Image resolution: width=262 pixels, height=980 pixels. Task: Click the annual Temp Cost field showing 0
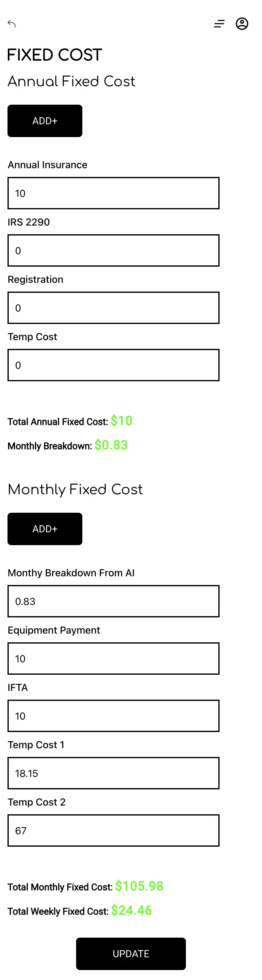point(114,365)
